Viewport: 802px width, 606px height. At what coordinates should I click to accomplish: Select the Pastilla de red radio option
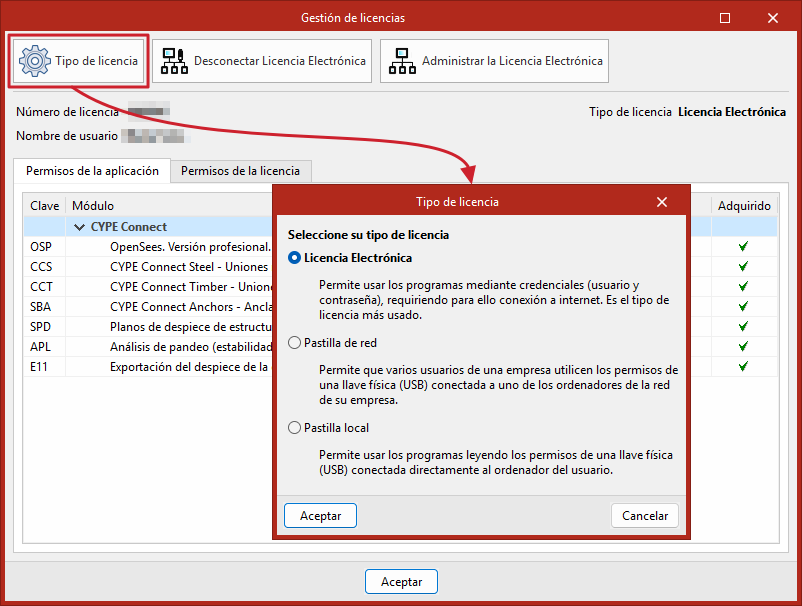294,343
